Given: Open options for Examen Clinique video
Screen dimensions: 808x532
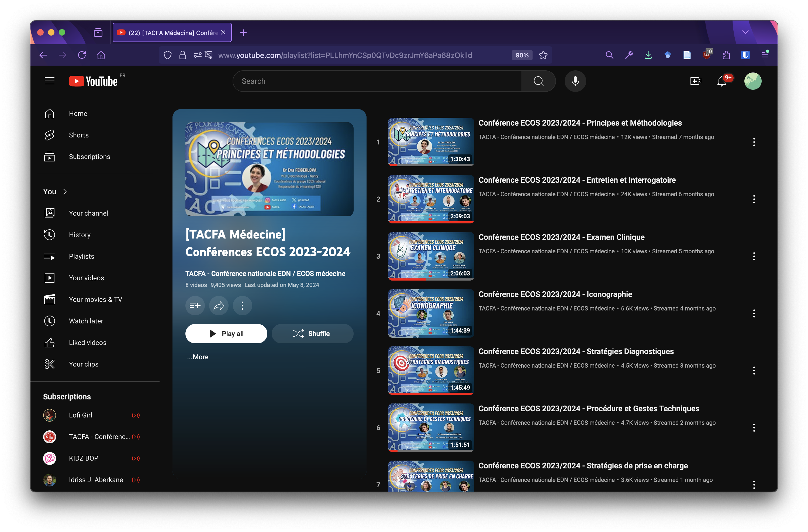Looking at the screenshot, I should (754, 256).
